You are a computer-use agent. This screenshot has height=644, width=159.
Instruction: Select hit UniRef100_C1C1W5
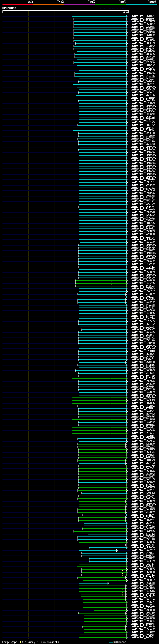[143, 122]
